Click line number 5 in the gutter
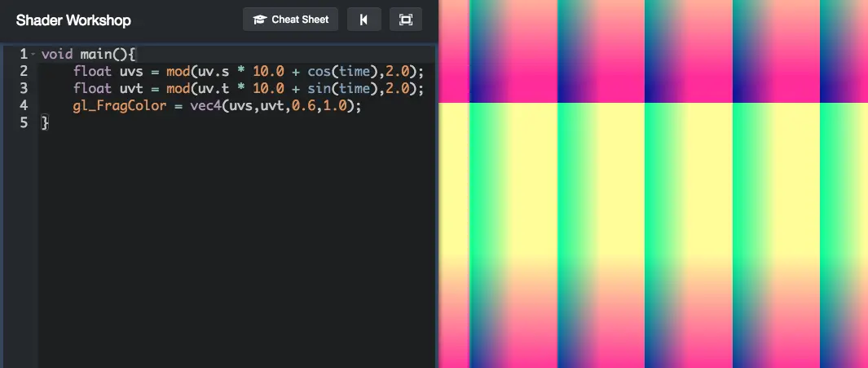This screenshot has width=868, height=368. pos(24,123)
